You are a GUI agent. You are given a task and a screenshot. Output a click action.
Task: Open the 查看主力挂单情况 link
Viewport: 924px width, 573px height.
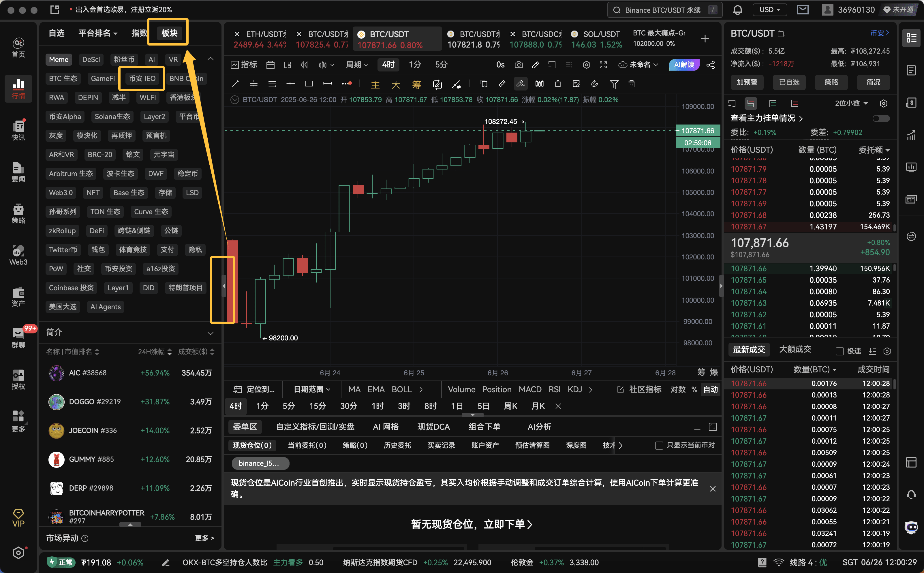pyautogui.click(x=766, y=118)
